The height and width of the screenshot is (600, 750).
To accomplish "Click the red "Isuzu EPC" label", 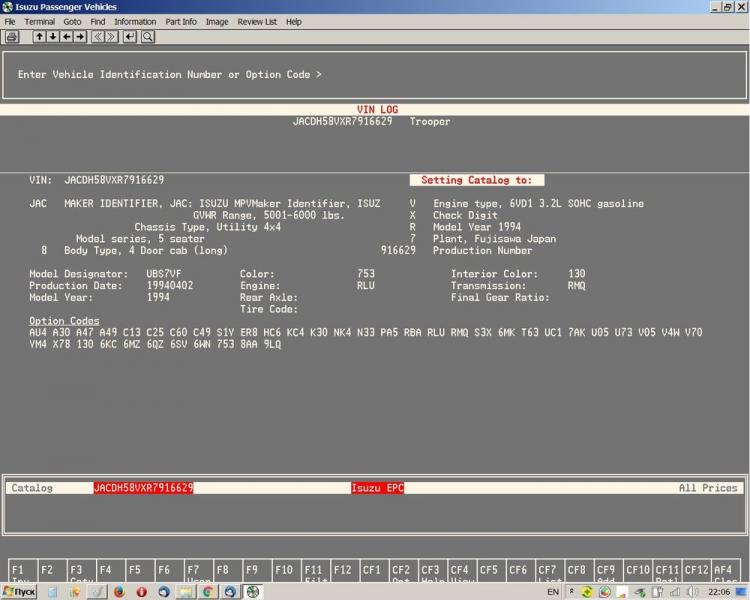I will (x=377, y=488).
